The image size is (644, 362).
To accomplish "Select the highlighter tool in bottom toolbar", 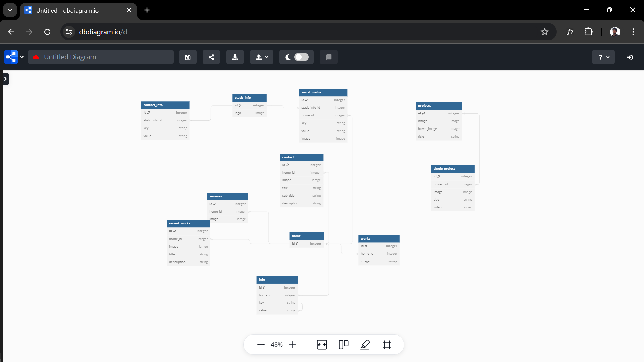I will (x=365, y=345).
